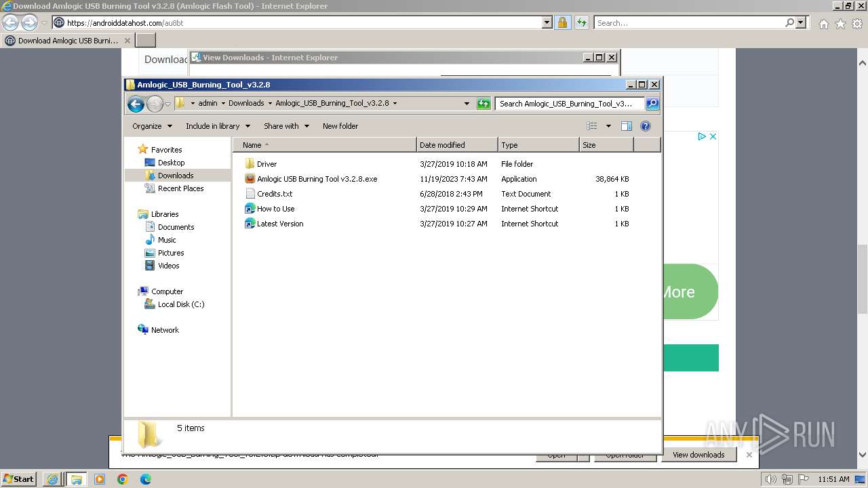The height and width of the screenshot is (488, 868).
Task: Open IE home page icon
Action: click(x=823, y=24)
